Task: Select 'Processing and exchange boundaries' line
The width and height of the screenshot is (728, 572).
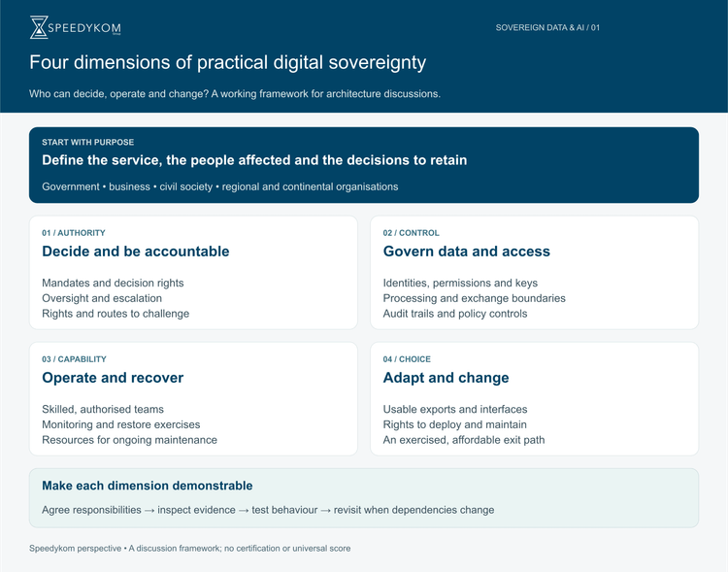Action: pos(474,298)
